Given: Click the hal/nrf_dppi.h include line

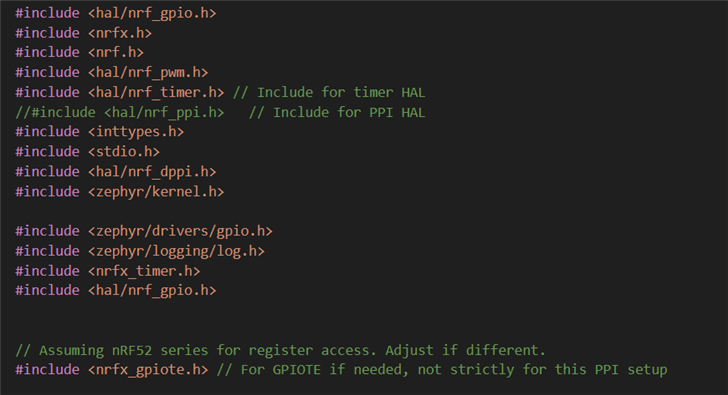Looking at the screenshot, I should tap(116, 172).
